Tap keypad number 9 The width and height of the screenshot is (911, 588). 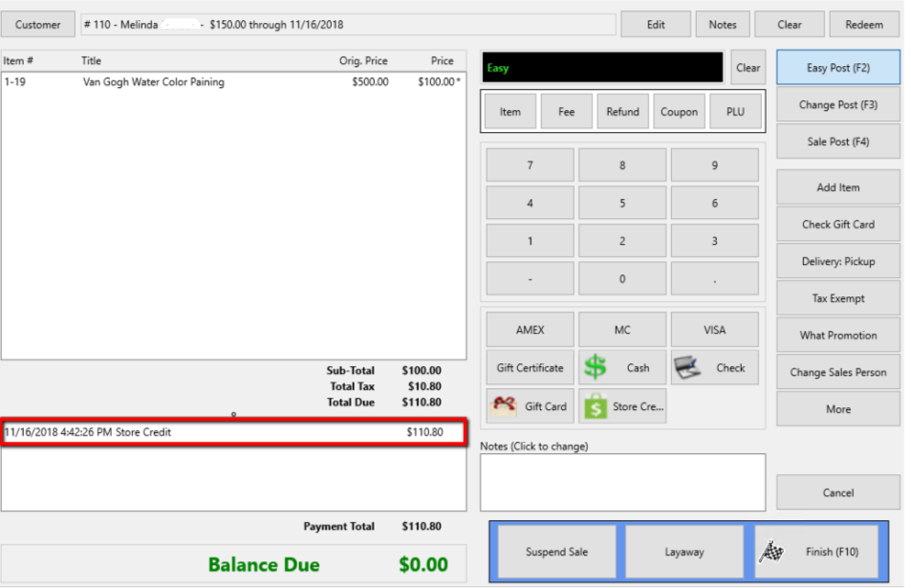click(715, 165)
